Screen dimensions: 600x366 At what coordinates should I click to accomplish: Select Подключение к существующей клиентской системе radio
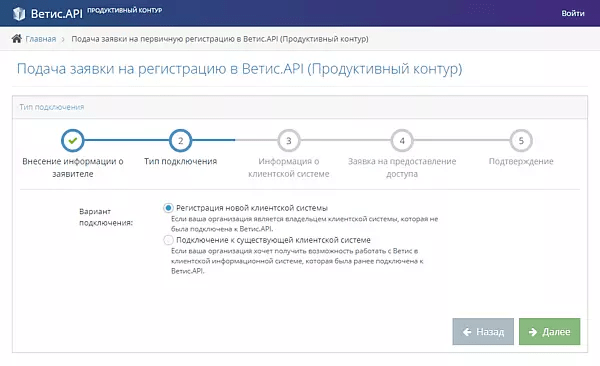[168, 240]
